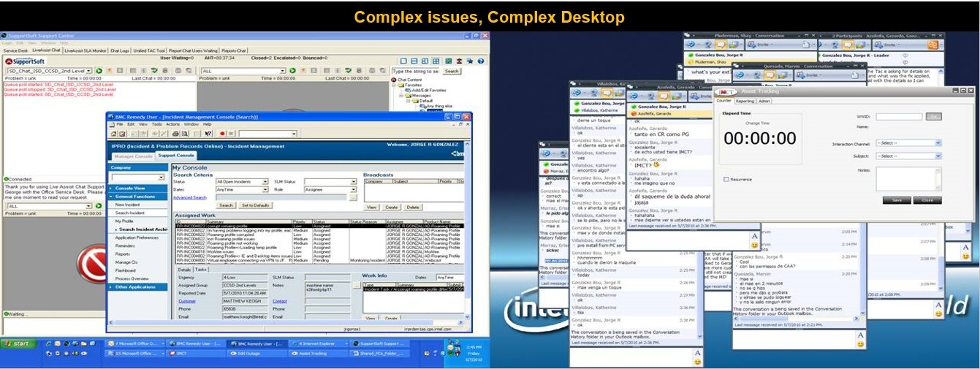Open Application Preferences in Remedy sidebar
The width and height of the screenshot is (980, 369).
pos(137,237)
